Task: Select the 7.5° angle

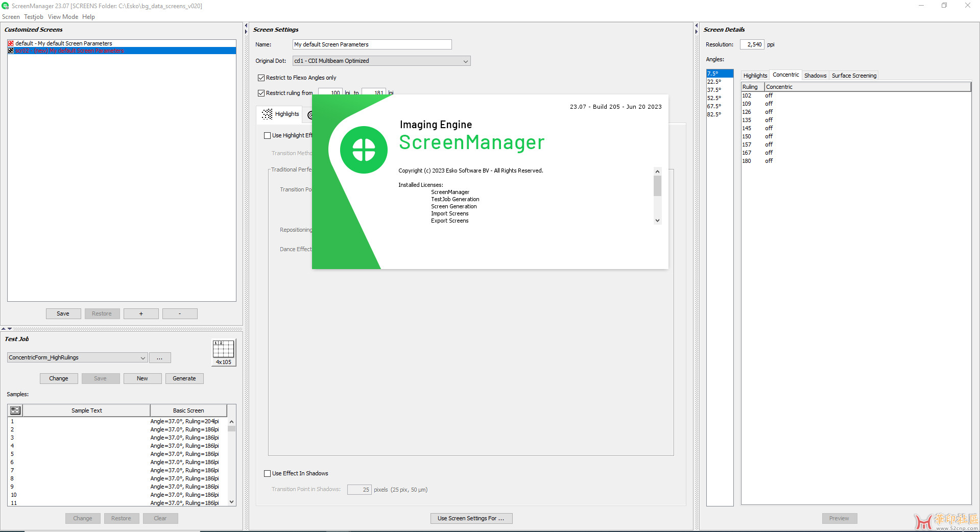Action: tap(720, 74)
